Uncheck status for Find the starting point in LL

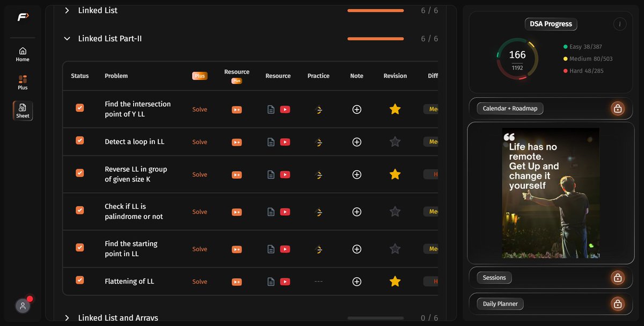pyautogui.click(x=79, y=248)
